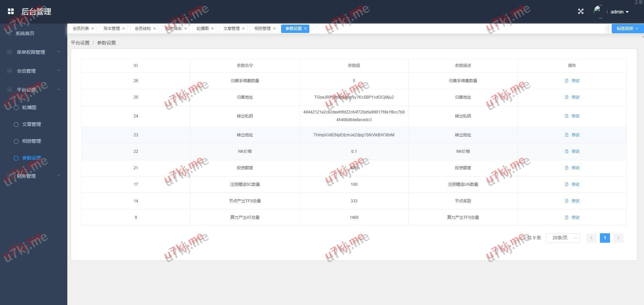Click the edit icon for row ID 26

point(567,81)
